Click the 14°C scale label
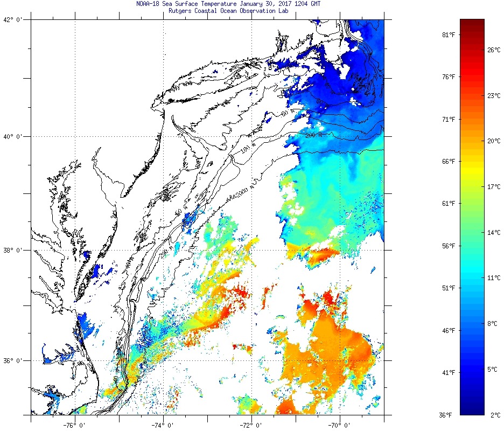504x431 pixels. (x=494, y=233)
